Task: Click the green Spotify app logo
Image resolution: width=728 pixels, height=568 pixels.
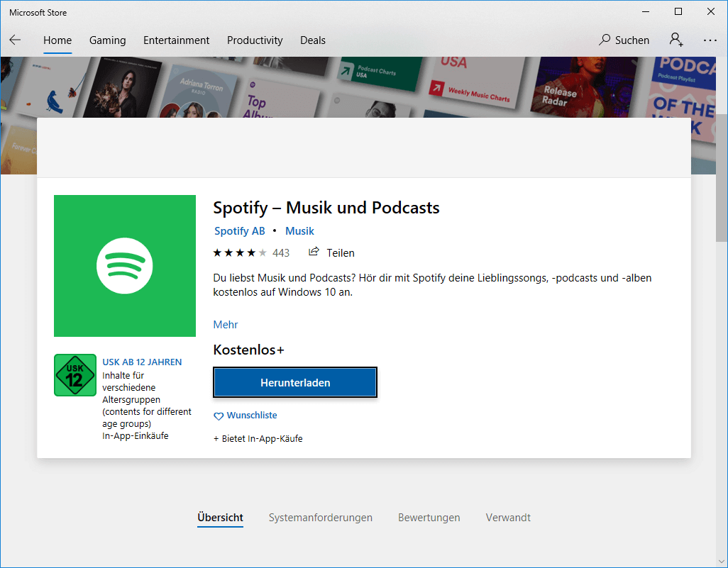Action: tap(125, 266)
